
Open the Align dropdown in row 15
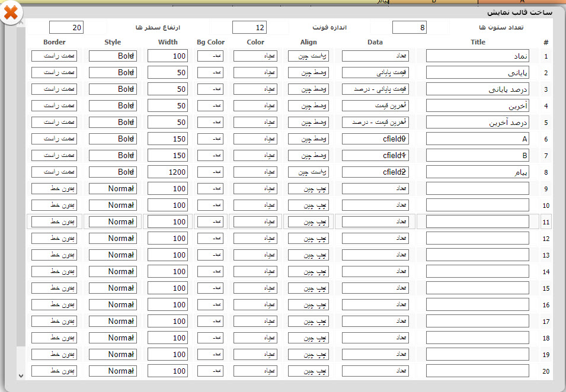[309, 288]
